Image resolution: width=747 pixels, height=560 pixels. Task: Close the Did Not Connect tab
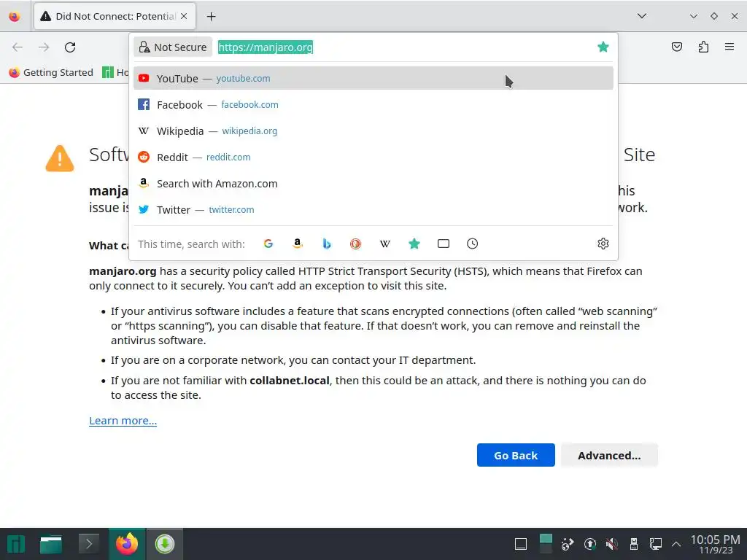[184, 16]
